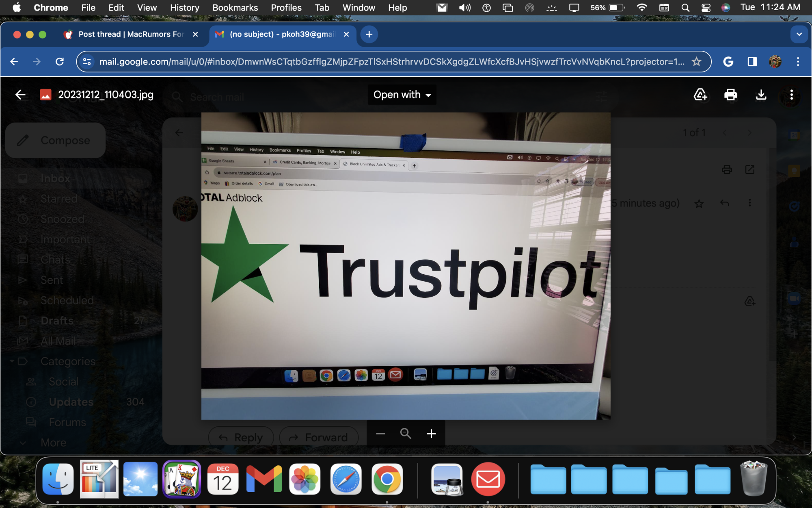Expand the Open with dropdown
Screen dimensions: 812x508
click(402, 95)
